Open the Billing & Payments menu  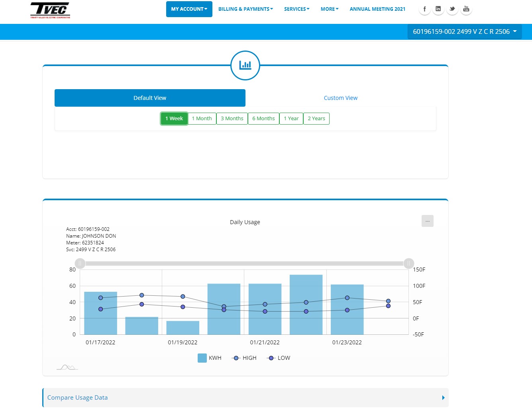point(245,9)
